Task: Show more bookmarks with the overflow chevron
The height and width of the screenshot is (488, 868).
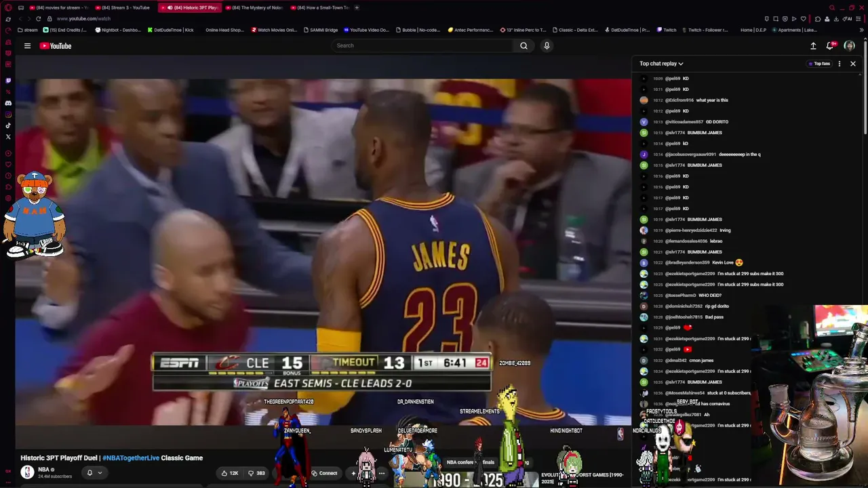Action: pos(861,30)
